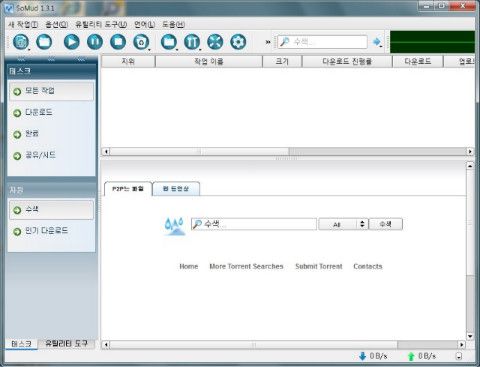Collapse the 자원 sidebar panel header
This screenshot has width=480, height=367.
[x=52, y=190]
